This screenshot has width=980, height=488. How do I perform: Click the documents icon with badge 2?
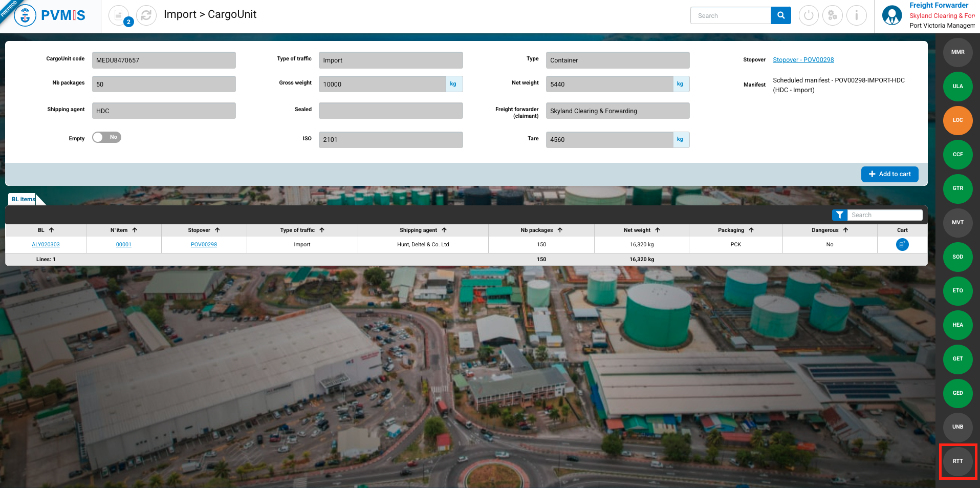[119, 16]
